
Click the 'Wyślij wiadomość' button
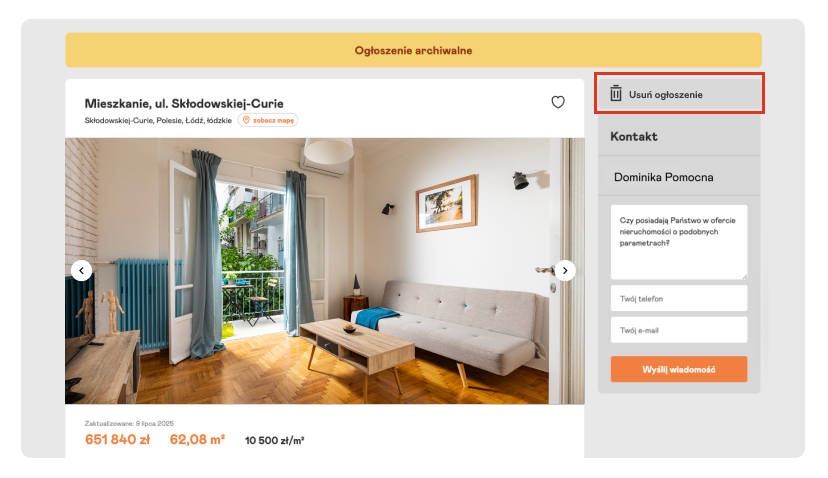679,369
